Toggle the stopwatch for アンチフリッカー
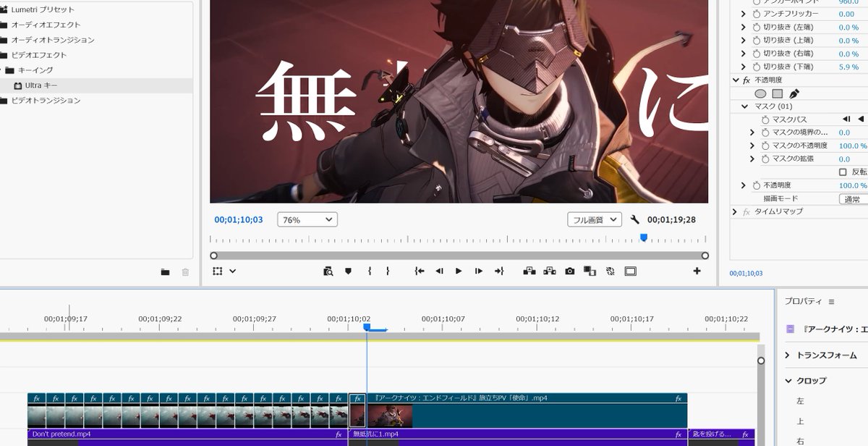This screenshot has height=446, width=868. [757, 14]
